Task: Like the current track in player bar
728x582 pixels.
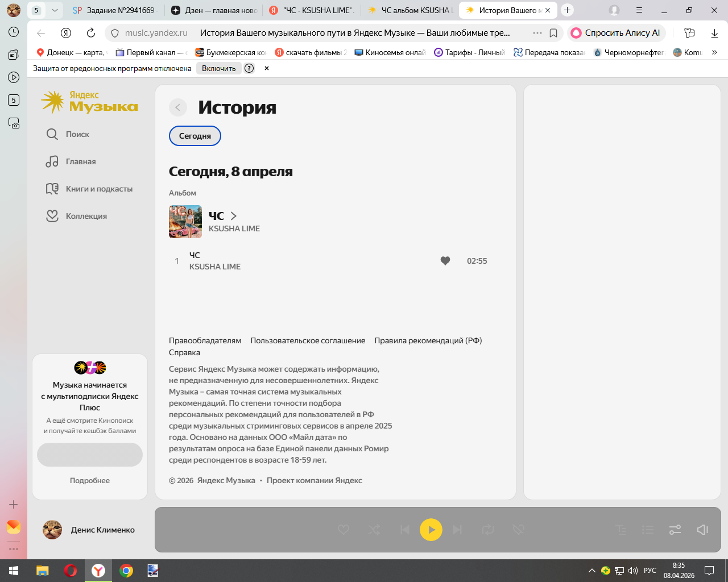Action: click(x=344, y=530)
